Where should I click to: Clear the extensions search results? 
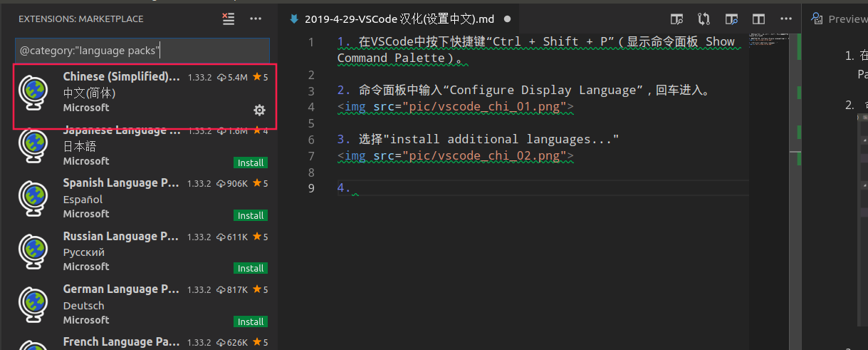(229, 19)
